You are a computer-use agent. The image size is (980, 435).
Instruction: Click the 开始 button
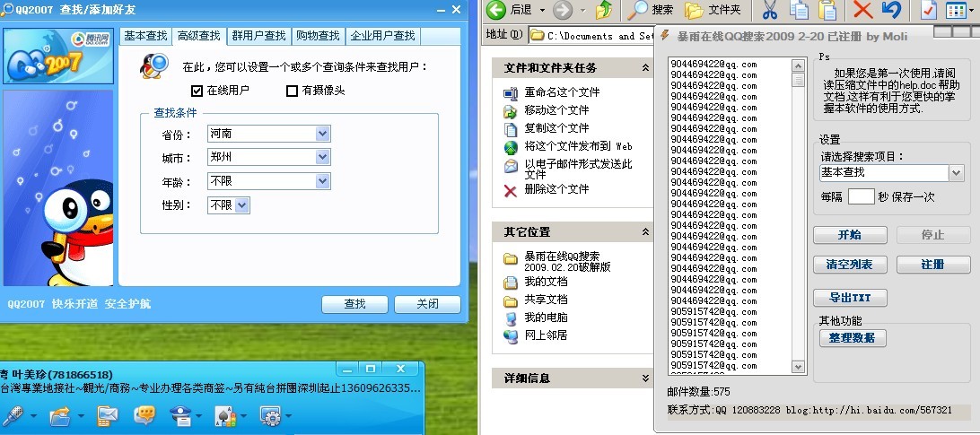849,235
